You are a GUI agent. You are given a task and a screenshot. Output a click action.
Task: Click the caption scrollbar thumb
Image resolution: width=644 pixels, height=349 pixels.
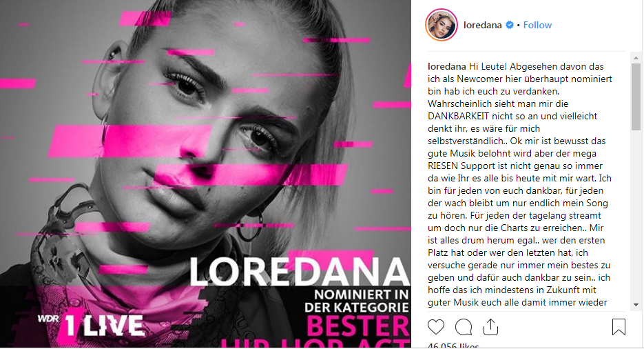pos(636,97)
